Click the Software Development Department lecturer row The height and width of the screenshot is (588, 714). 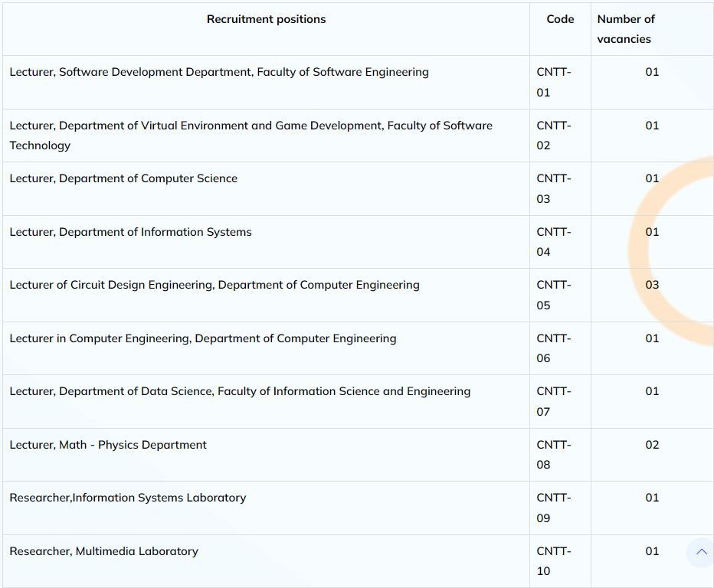[x=219, y=72]
